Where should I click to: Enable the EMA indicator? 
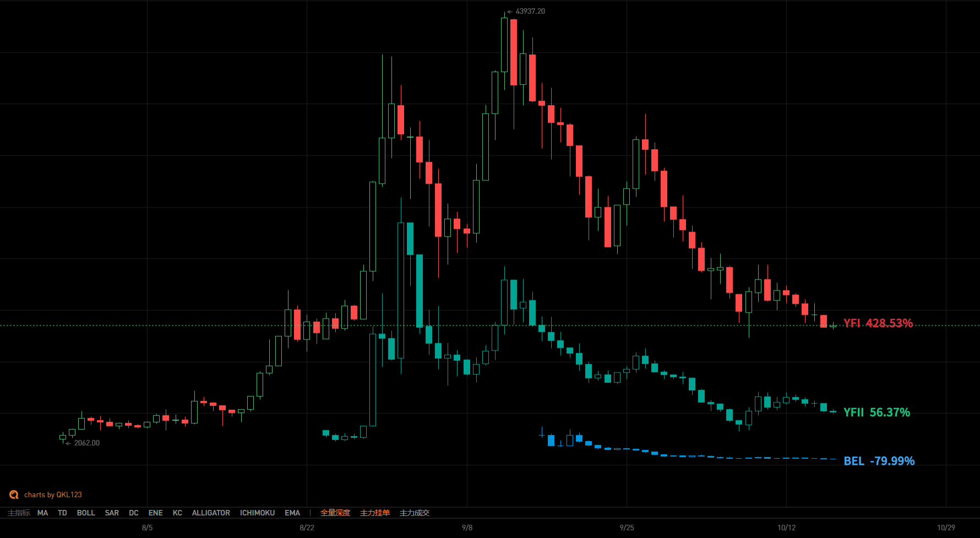coord(292,513)
